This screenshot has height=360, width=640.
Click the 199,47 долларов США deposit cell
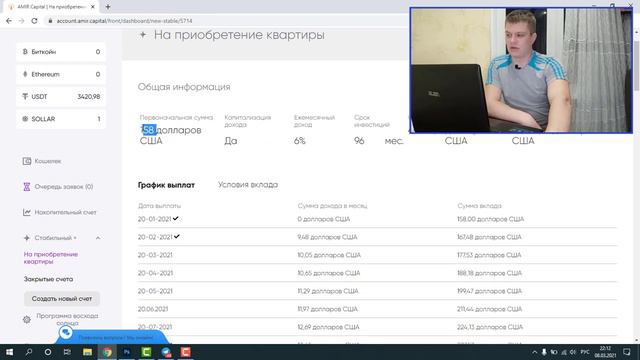point(489,291)
